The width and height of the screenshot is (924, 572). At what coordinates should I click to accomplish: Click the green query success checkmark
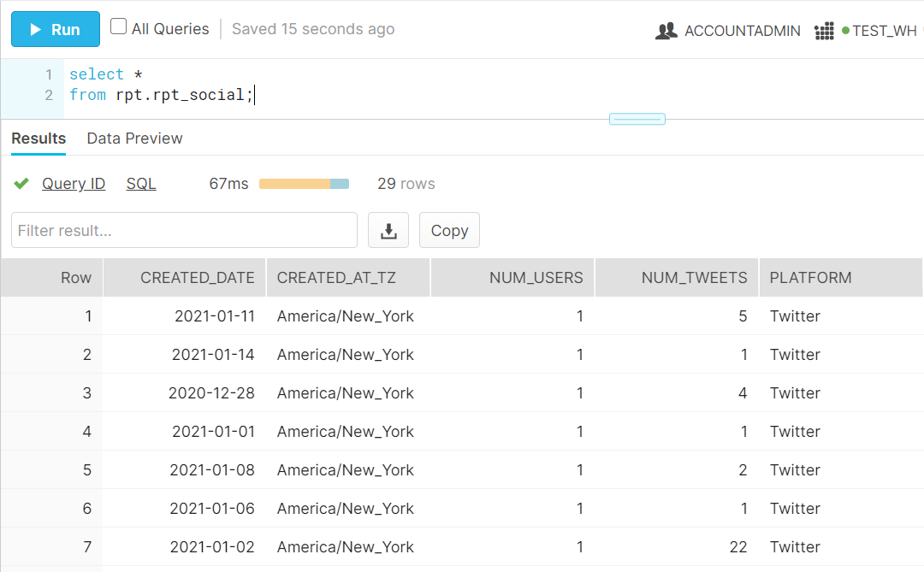(x=21, y=184)
